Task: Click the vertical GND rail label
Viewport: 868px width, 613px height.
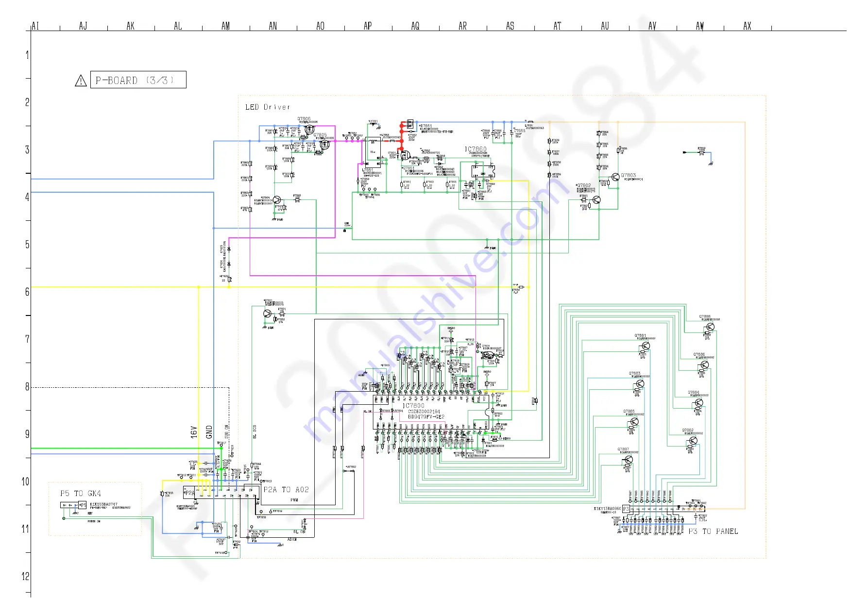Action: [209, 432]
